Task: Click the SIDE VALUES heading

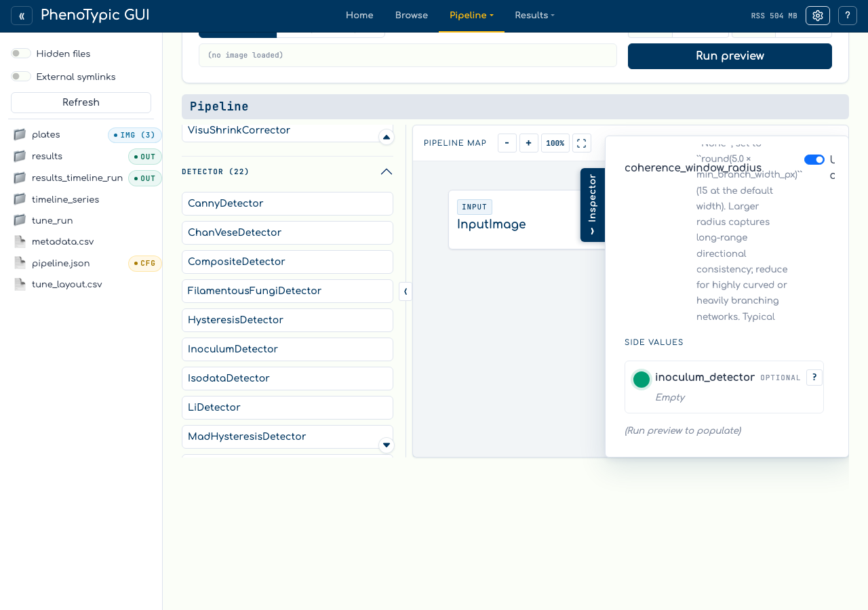Action: click(654, 342)
